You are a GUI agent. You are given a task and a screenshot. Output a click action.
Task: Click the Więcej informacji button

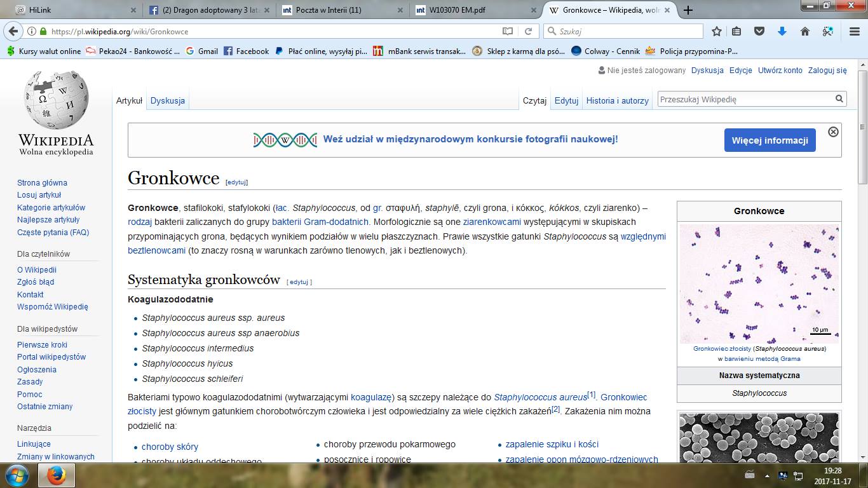770,140
